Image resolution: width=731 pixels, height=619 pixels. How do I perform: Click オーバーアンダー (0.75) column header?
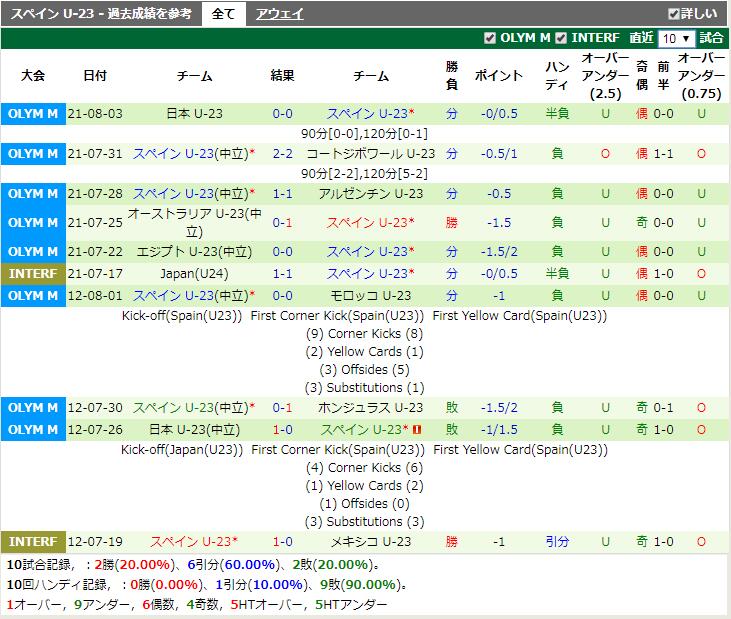pos(701,76)
